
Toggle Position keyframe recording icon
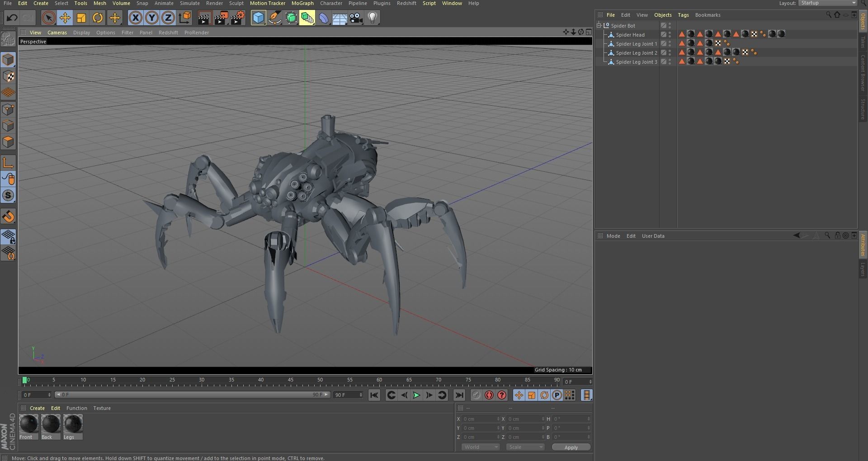[x=519, y=395]
